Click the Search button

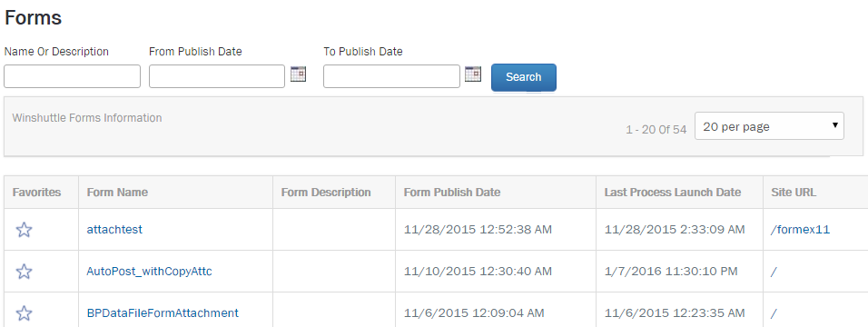tap(524, 77)
